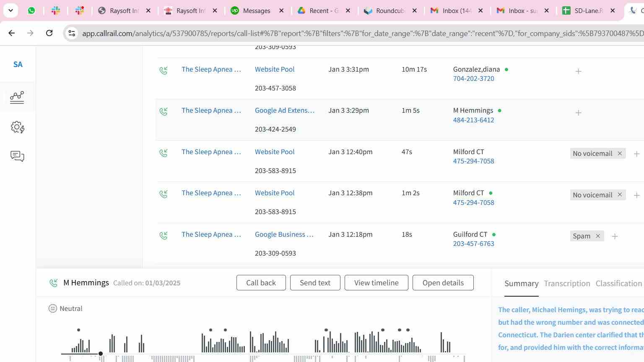Open the Summary tab

521,284
